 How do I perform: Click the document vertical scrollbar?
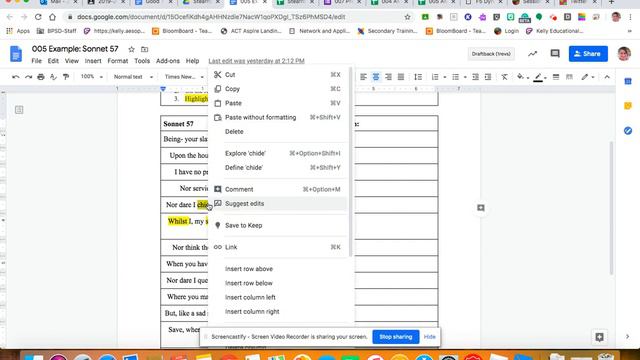pyautogui.click(x=611, y=208)
